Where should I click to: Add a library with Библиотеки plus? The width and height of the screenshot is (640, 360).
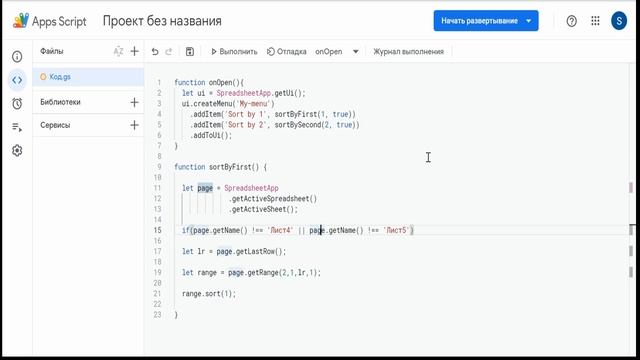click(x=134, y=102)
